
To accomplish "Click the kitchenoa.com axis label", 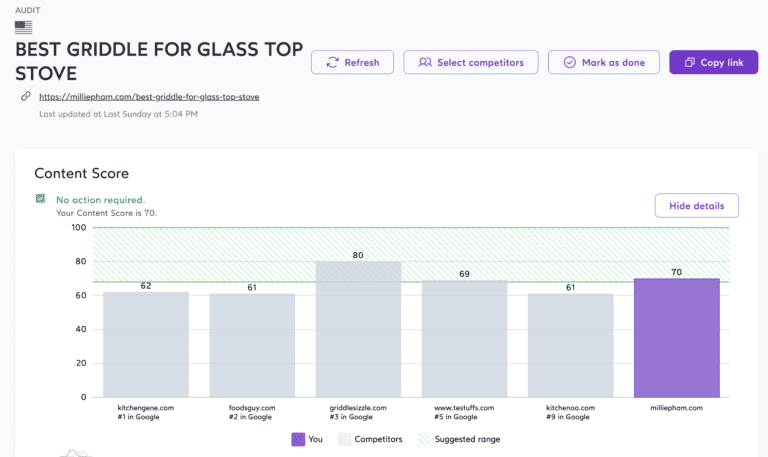I will (570, 408).
